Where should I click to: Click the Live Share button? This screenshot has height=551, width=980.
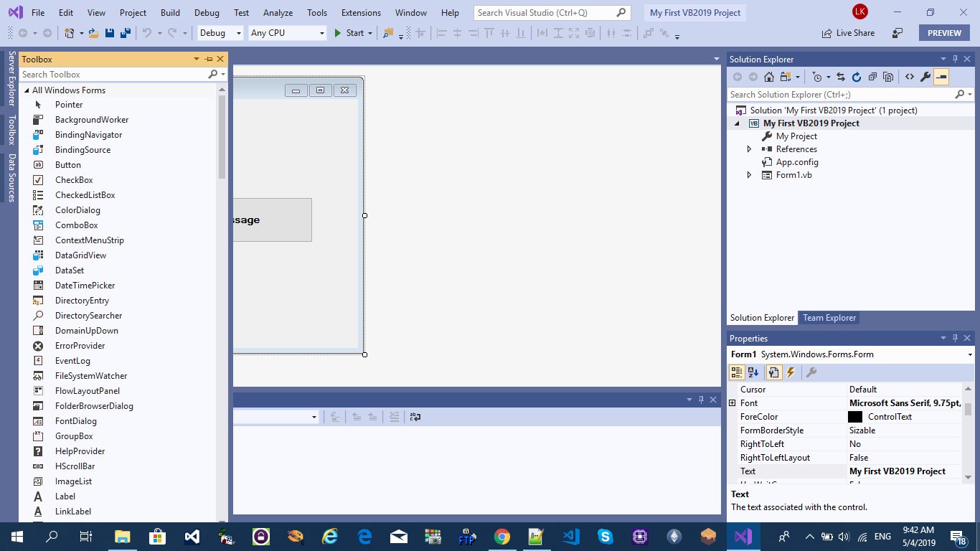(x=848, y=33)
